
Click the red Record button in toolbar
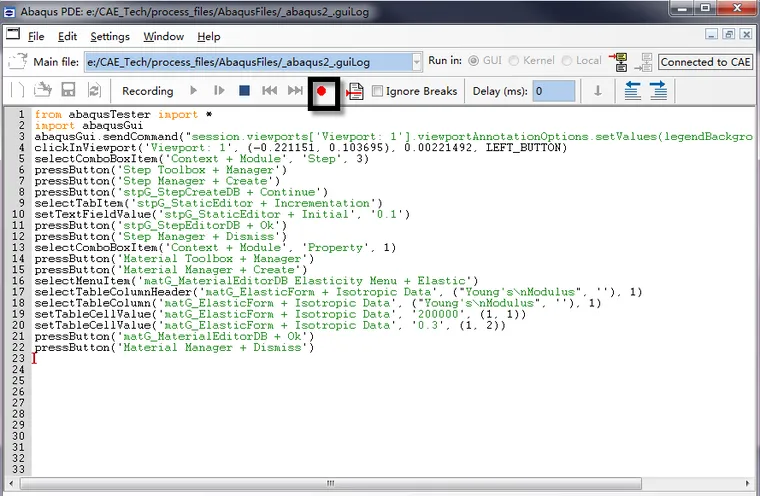click(321, 91)
